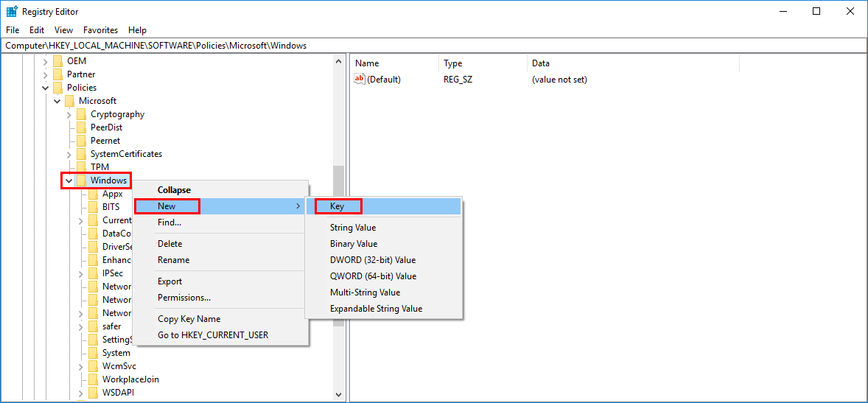Open the Edit menu

pos(37,30)
